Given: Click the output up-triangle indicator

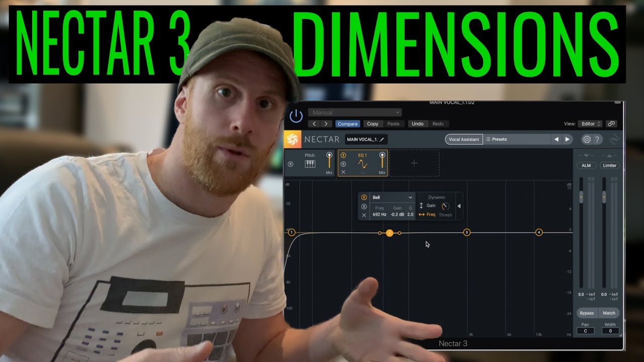Looking at the screenshot, I should 609,156.
